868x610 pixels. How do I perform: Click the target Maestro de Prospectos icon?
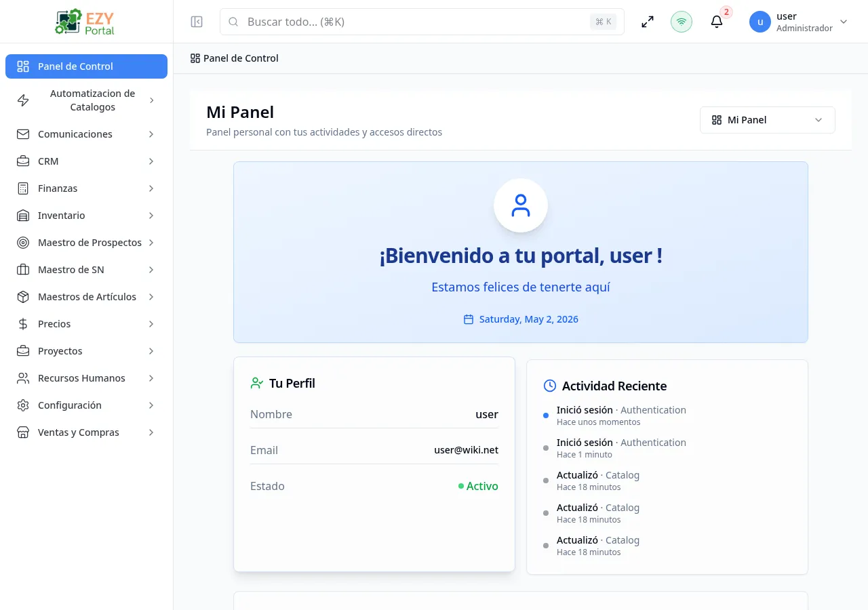tap(23, 243)
